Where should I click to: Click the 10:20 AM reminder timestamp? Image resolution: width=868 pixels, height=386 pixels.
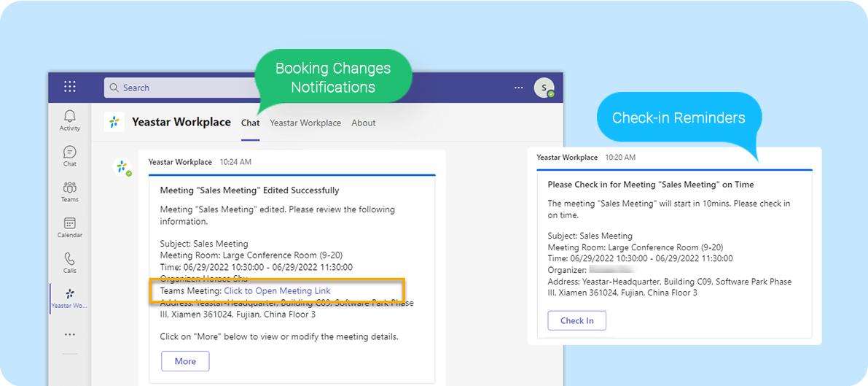click(x=620, y=158)
